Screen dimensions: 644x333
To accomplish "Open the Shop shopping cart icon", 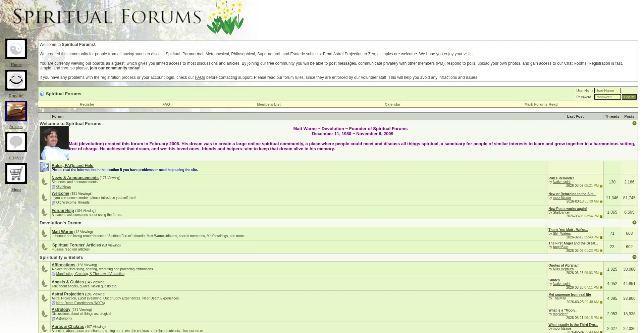I will 16,173.
